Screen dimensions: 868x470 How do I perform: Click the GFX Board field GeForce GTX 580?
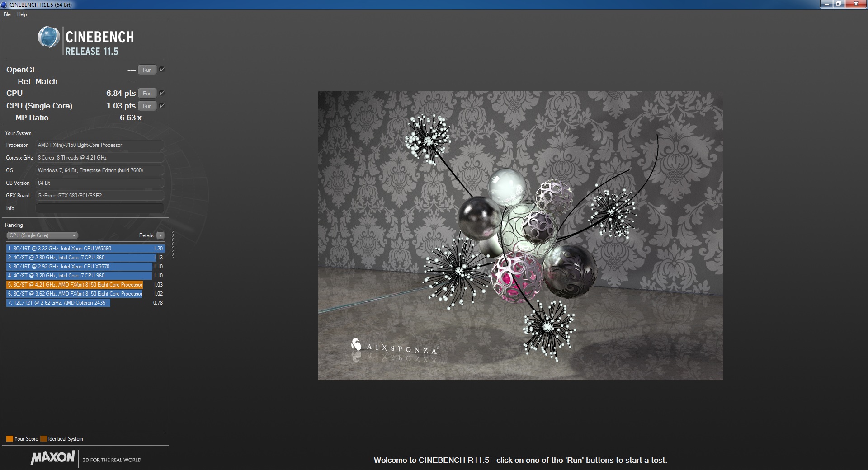tap(99, 196)
